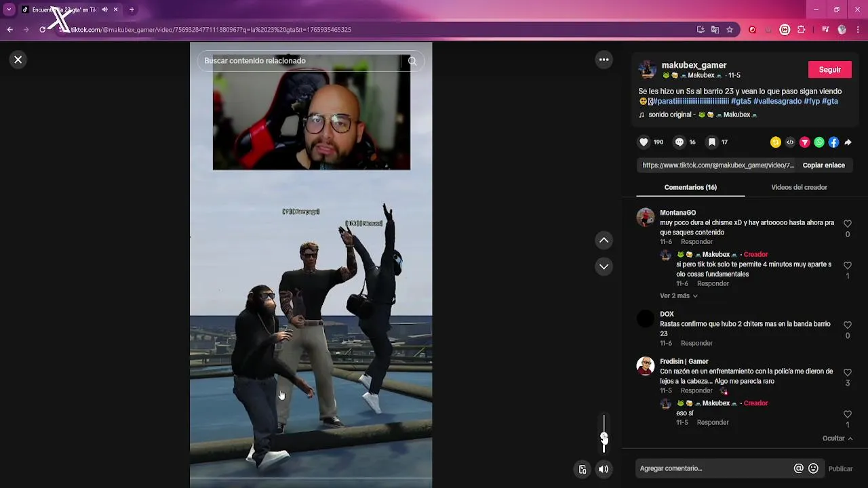
Task: Toggle the floating player icon beside volume
Action: (582, 469)
